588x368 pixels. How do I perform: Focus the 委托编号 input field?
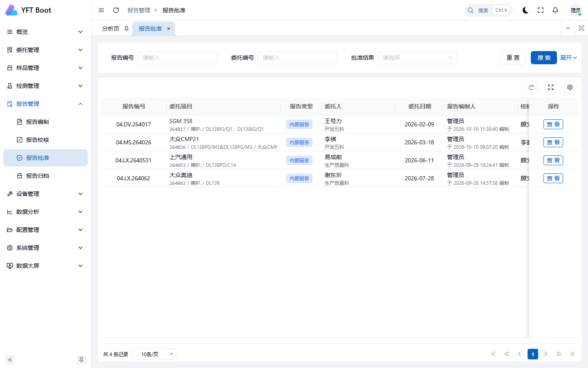(298, 58)
